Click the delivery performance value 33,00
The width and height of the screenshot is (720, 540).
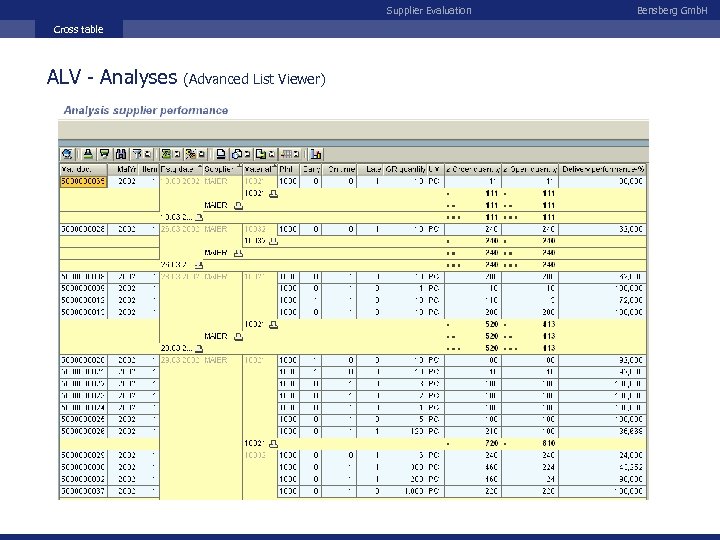tap(602, 229)
